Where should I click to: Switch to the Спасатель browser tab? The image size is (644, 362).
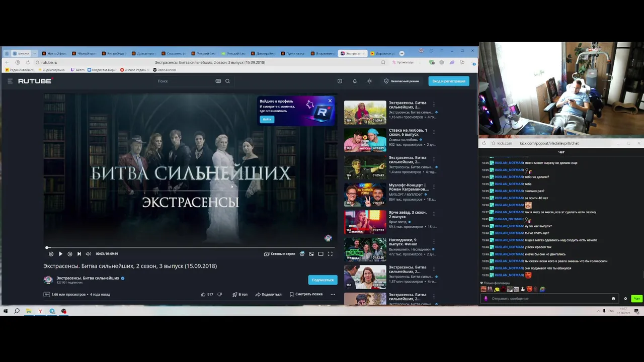(x=174, y=53)
